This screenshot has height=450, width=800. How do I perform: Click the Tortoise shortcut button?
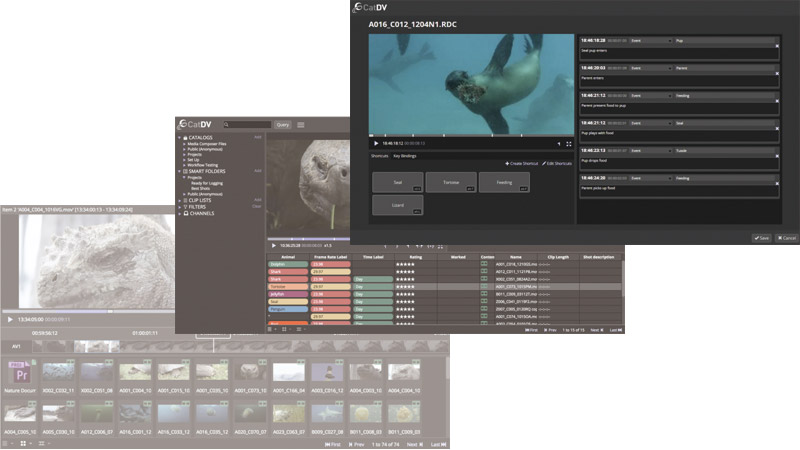click(x=451, y=182)
